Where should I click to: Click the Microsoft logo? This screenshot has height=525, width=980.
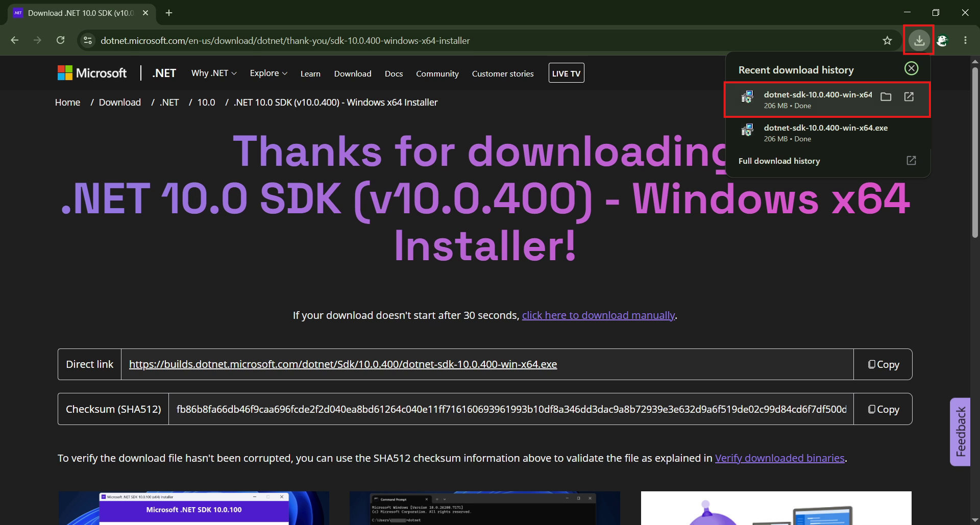(x=92, y=73)
